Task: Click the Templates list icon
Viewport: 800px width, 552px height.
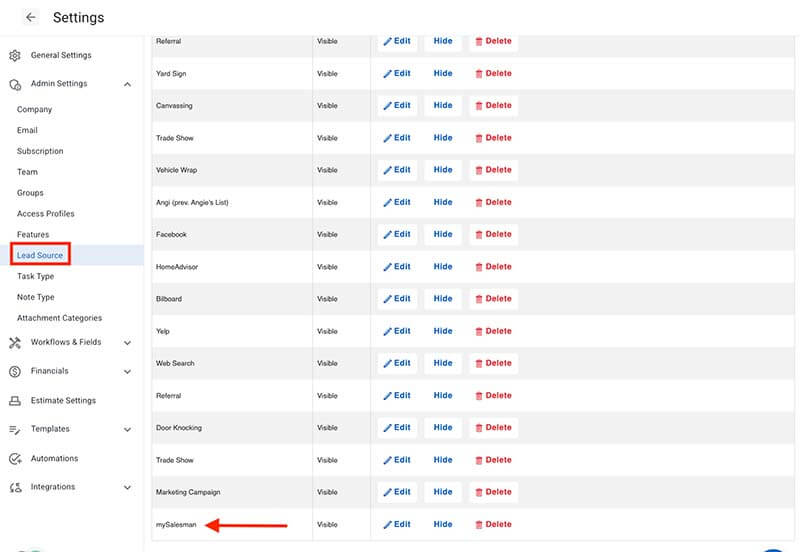Action: click(x=15, y=429)
